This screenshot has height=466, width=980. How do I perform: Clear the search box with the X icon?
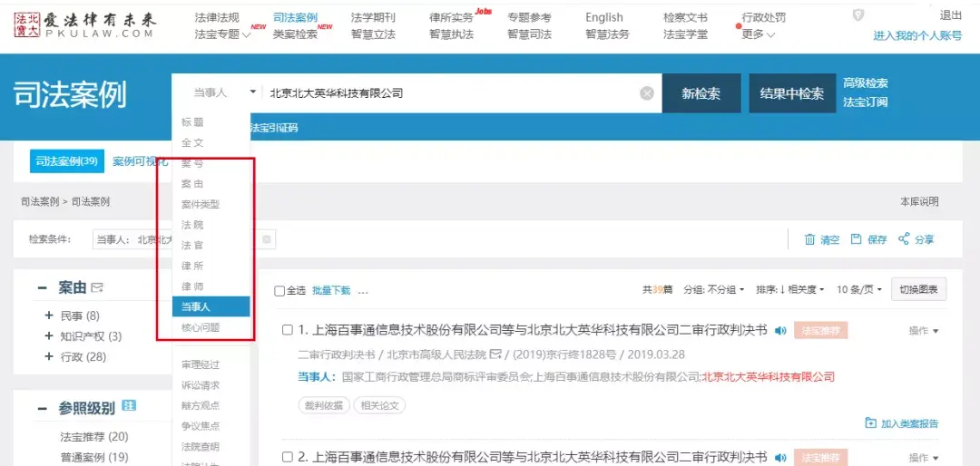pyautogui.click(x=647, y=93)
